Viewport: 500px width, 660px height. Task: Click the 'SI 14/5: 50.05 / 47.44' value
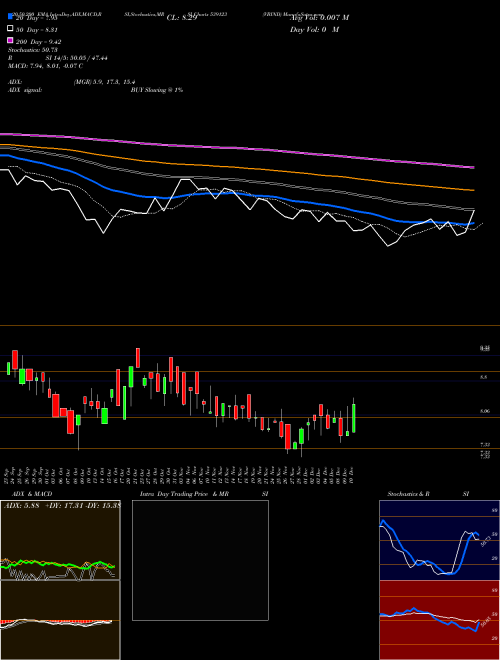[77, 58]
